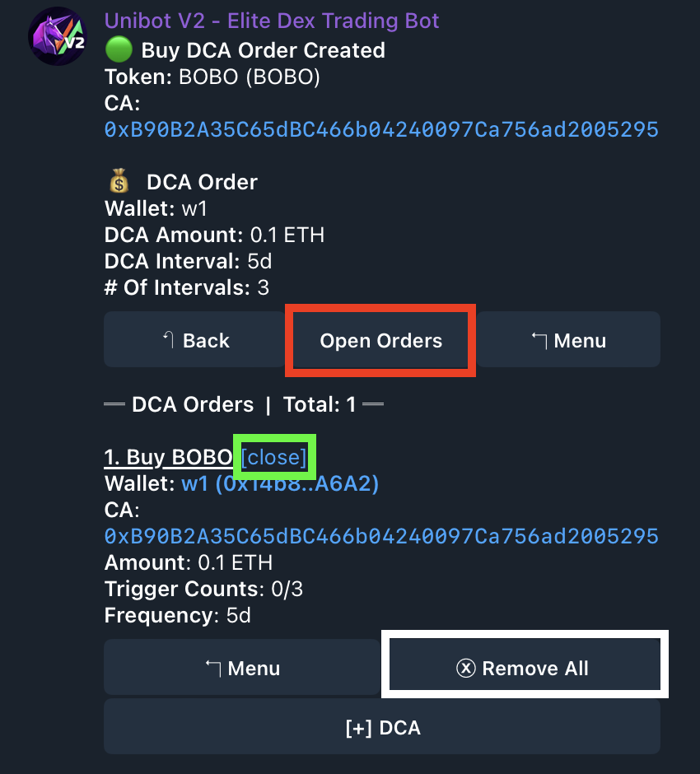Add a new order with [+] DCA

382,726
